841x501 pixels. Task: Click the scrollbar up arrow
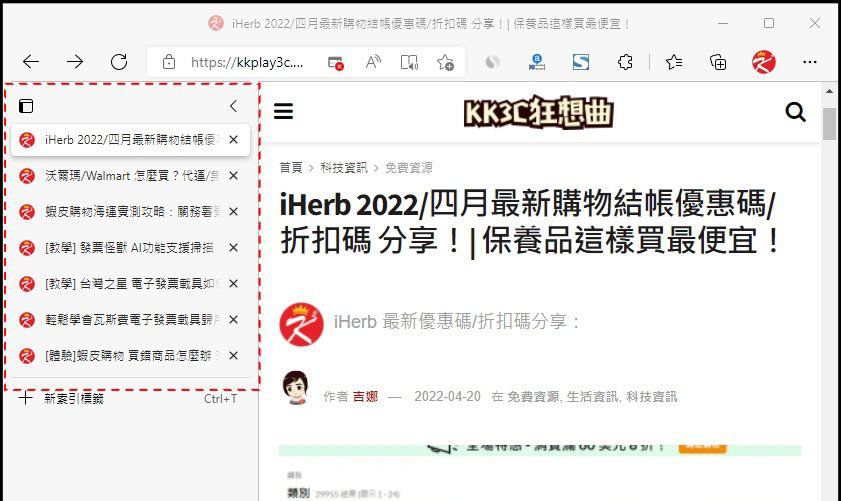tap(829, 91)
